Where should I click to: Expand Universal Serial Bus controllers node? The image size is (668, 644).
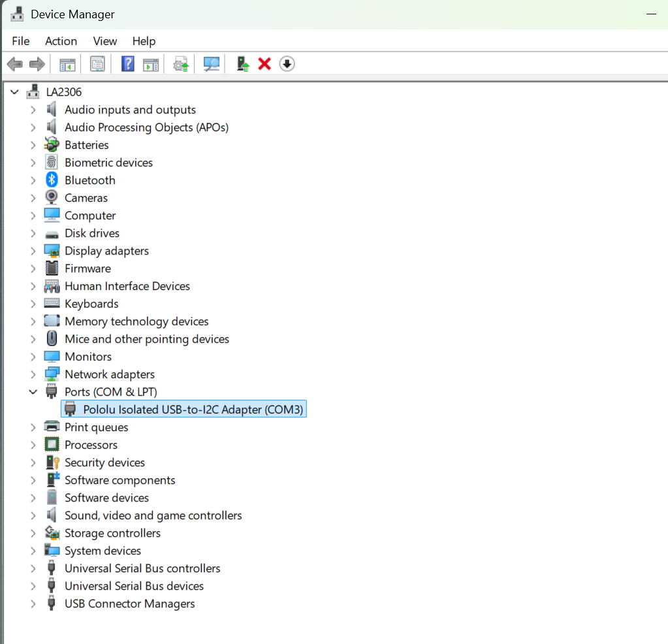[33, 568]
